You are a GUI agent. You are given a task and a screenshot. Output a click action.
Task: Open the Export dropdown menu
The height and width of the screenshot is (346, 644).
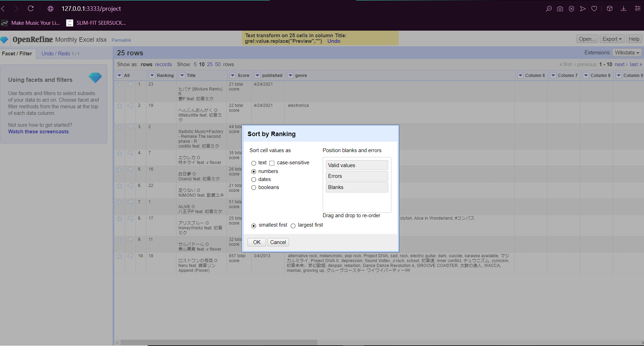pos(612,39)
